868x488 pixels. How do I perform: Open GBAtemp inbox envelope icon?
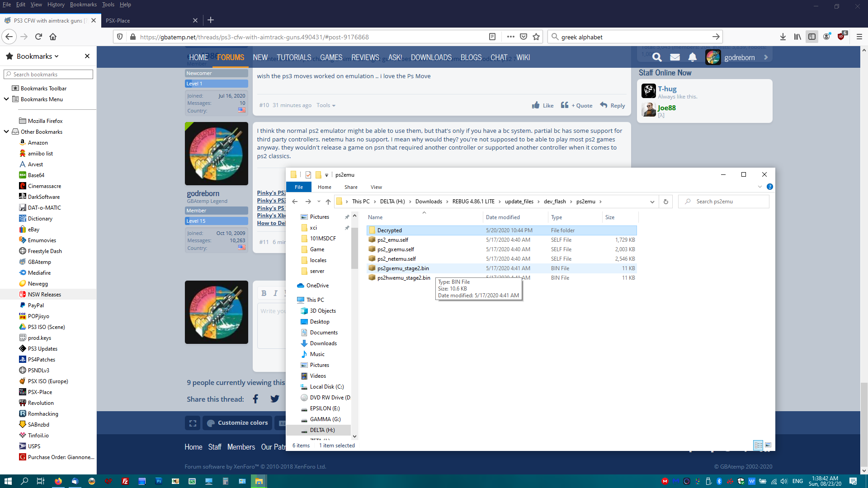pyautogui.click(x=675, y=57)
